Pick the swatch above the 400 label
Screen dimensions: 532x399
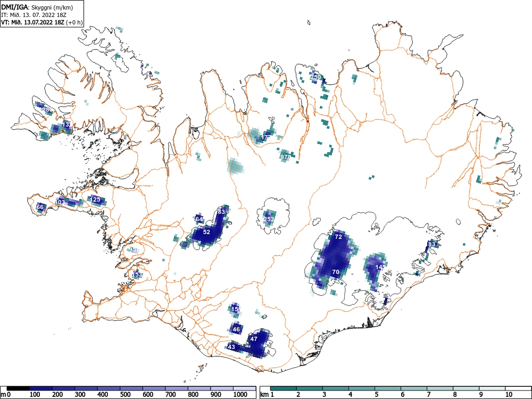[109, 388]
